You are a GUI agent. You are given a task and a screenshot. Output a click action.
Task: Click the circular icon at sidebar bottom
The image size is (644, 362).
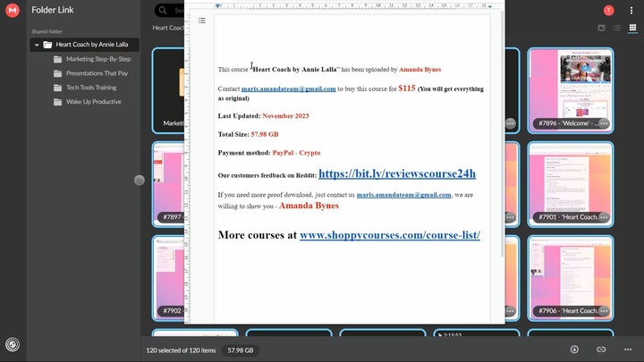coord(13,344)
